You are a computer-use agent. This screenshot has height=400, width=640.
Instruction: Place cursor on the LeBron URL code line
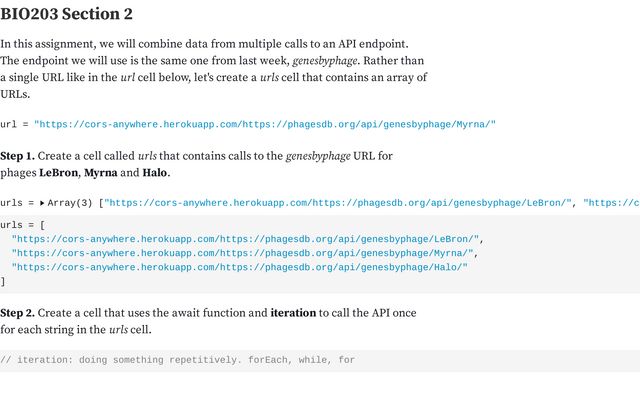click(247, 239)
